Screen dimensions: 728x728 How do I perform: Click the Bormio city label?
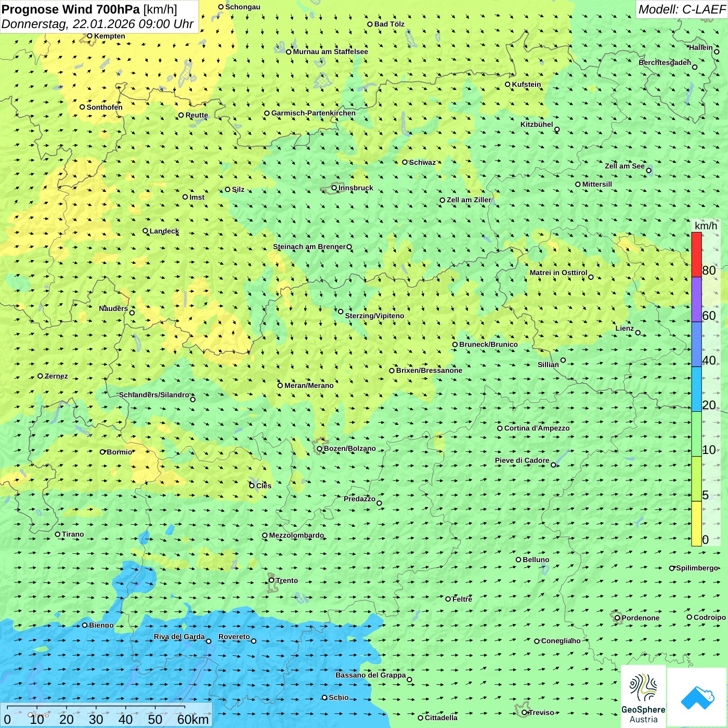[x=120, y=452]
